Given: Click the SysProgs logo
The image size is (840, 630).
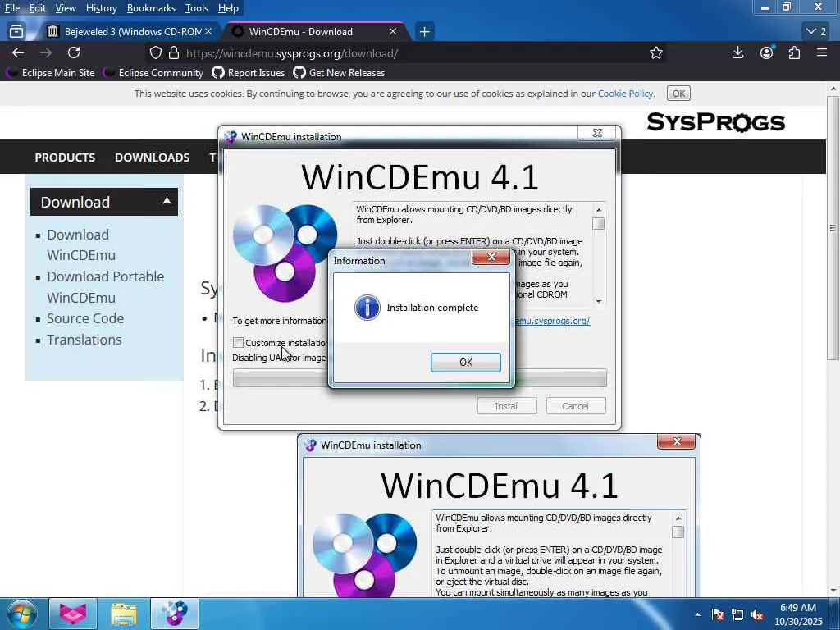Looking at the screenshot, I should pos(715,123).
